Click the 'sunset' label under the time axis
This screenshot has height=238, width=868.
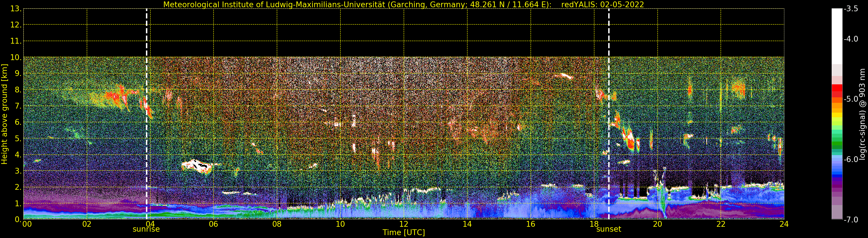coord(608,229)
